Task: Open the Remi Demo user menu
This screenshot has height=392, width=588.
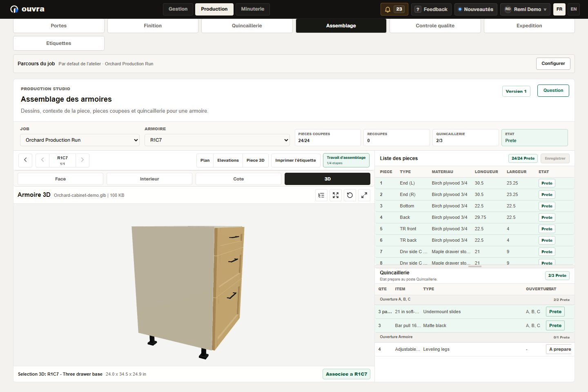Action: click(526, 9)
